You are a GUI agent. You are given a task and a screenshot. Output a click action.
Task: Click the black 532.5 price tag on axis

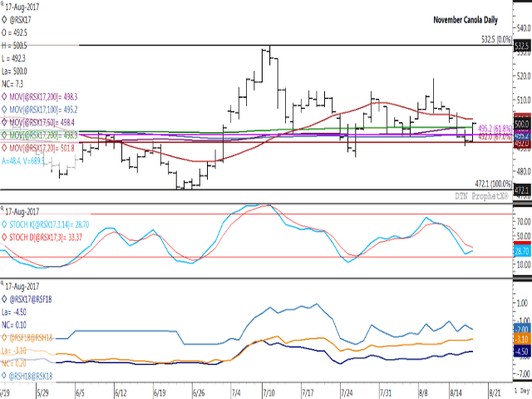pyautogui.click(x=521, y=46)
